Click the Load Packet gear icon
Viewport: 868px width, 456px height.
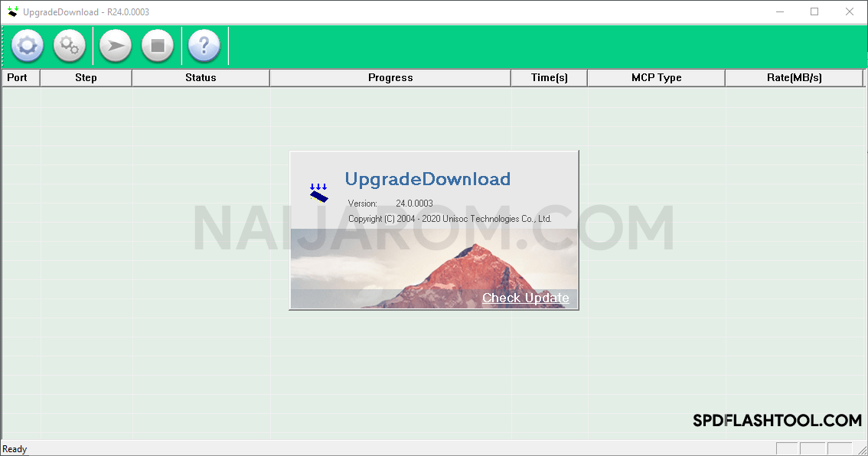(x=27, y=45)
